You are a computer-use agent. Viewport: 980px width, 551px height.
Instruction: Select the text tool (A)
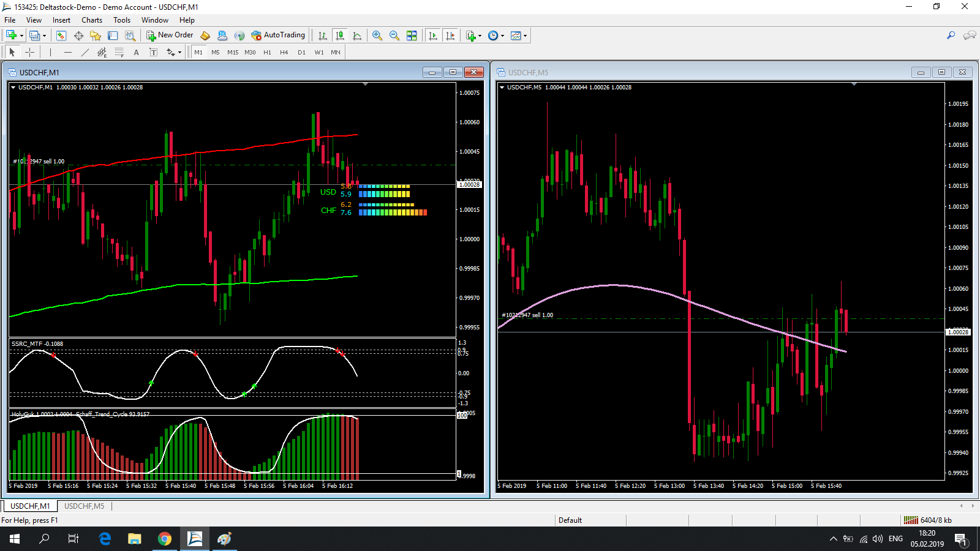pyautogui.click(x=136, y=52)
